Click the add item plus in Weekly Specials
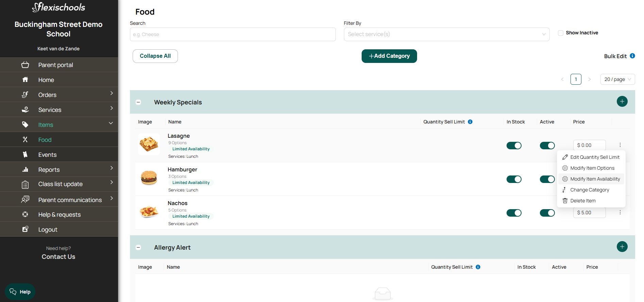644x302 pixels. pos(622,101)
